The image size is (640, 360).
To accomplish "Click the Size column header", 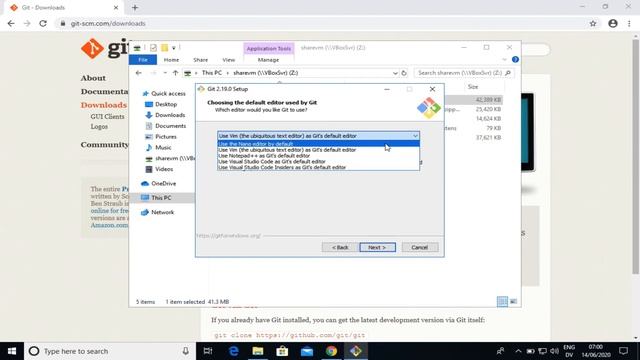I will pyautogui.click(x=473, y=87).
